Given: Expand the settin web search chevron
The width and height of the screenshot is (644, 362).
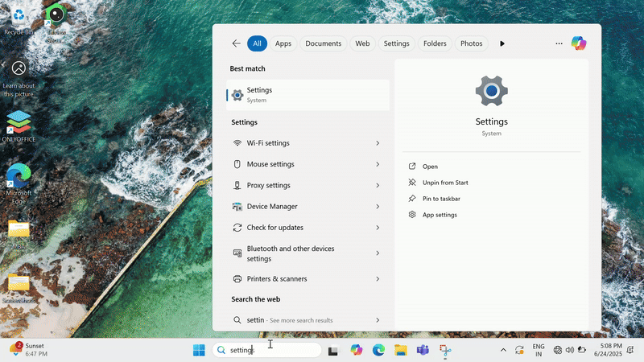Looking at the screenshot, I should tap(378, 320).
